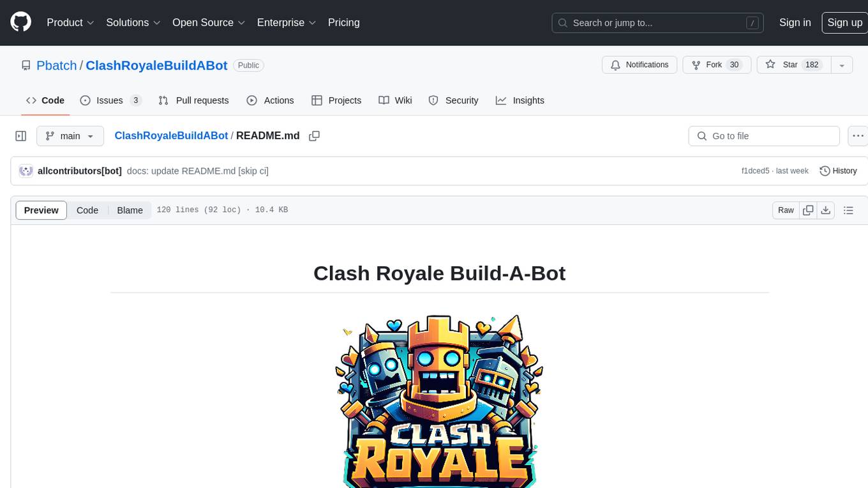The width and height of the screenshot is (868, 488).
Task: Click the ClashRoyaleBuildABot breadcrumb link
Action: click(171, 135)
